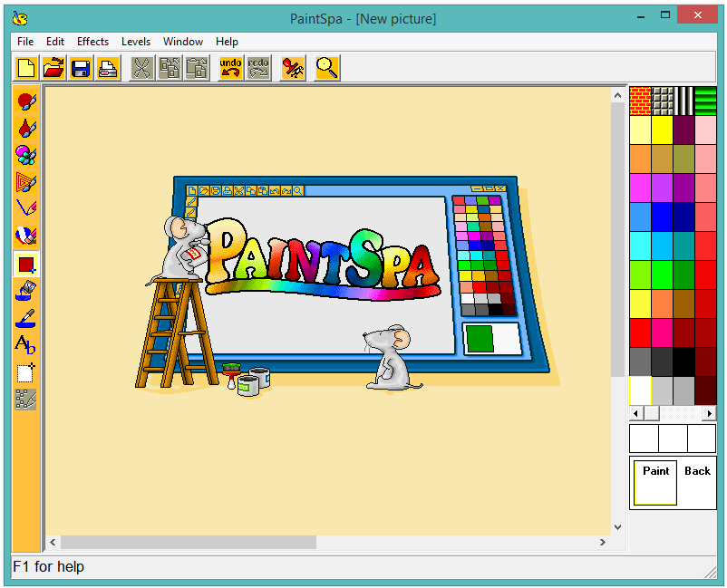This screenshot has width=727, height=588.
Task: Select the black color swatch
Action: [683, 361]
